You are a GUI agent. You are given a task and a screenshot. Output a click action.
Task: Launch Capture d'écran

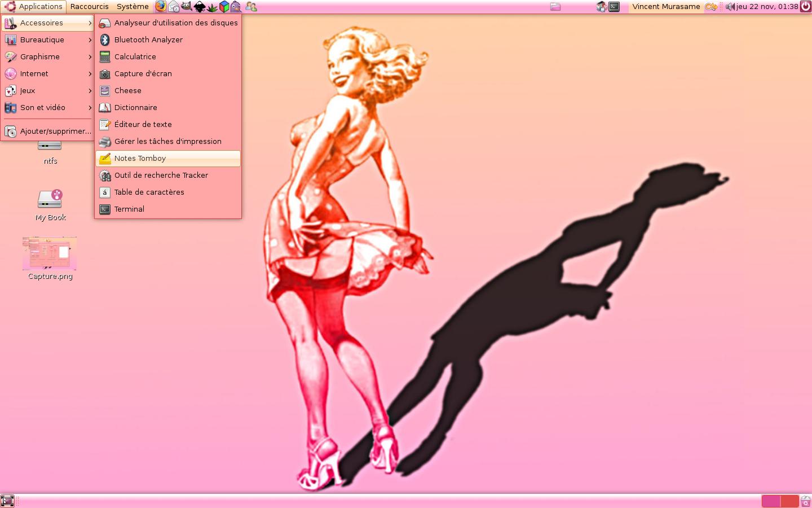pos(168,74)
